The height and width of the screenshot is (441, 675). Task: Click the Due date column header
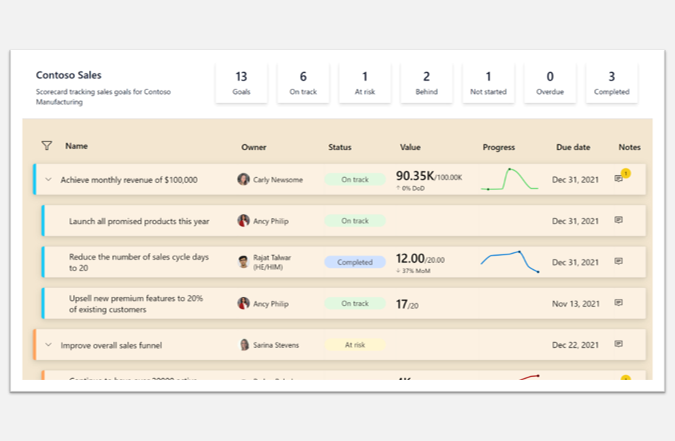pyautogui.click(x=573, y=147)
